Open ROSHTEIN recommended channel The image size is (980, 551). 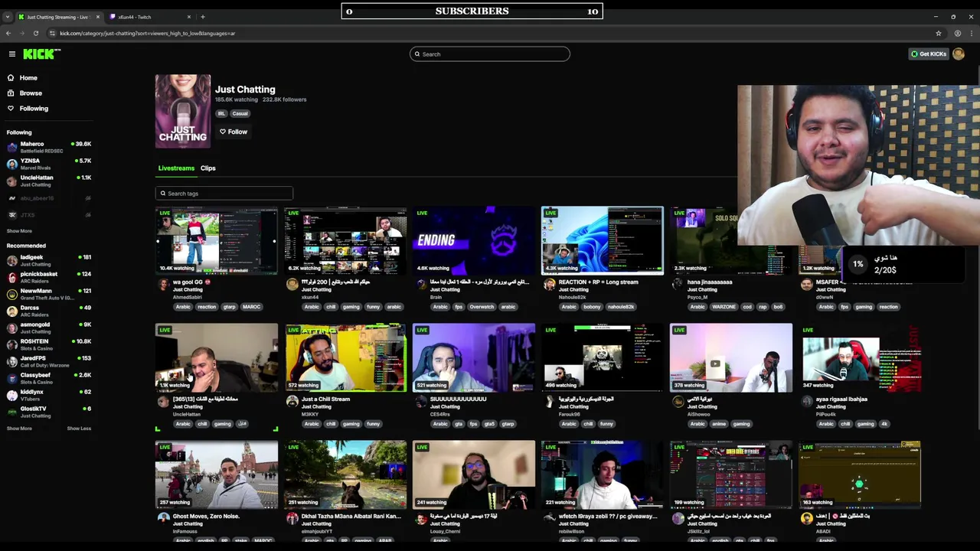[49, 344]
